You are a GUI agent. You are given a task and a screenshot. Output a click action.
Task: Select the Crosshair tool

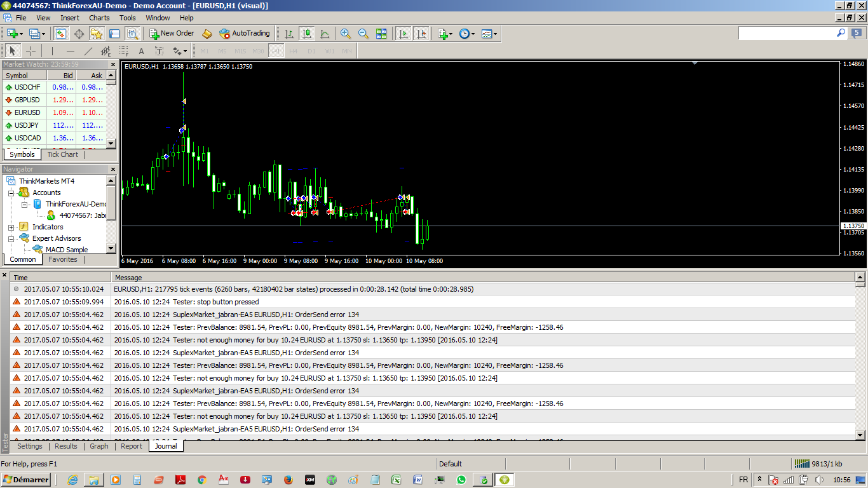coord(31,51)
